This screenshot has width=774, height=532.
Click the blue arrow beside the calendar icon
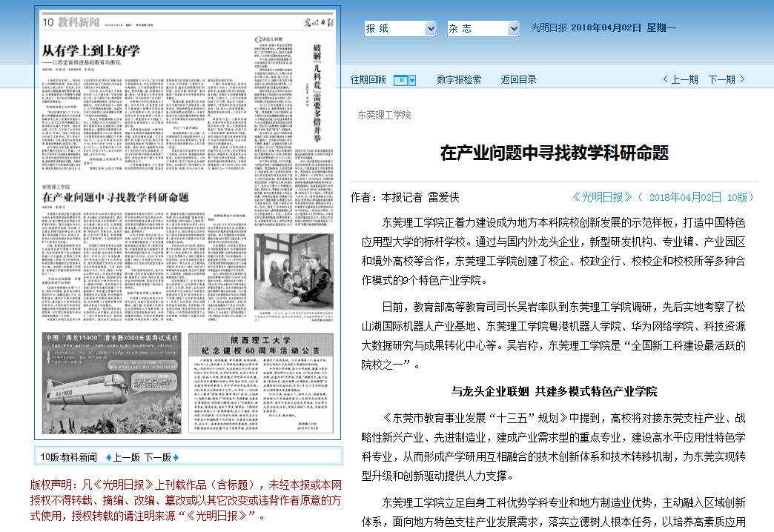(x=412, y=80)
